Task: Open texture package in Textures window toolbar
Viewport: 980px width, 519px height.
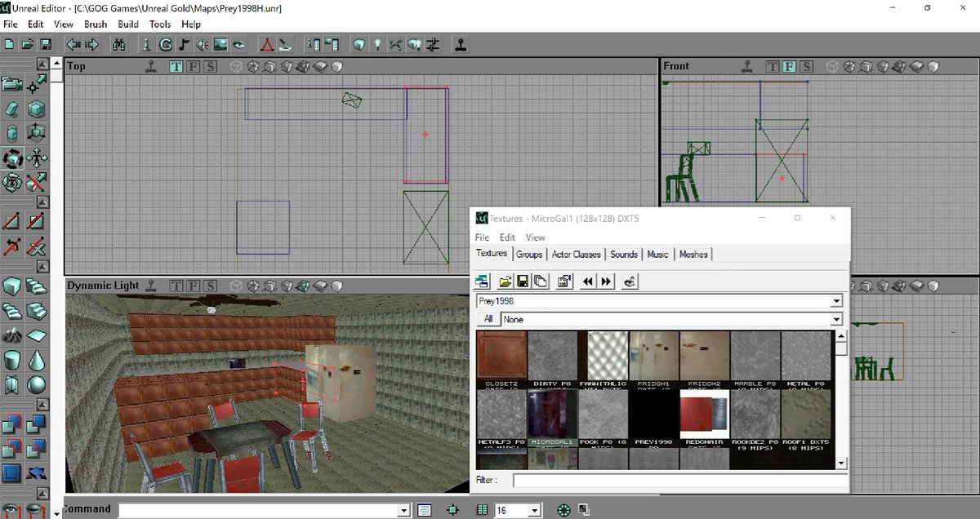Action: coord(506,282)
